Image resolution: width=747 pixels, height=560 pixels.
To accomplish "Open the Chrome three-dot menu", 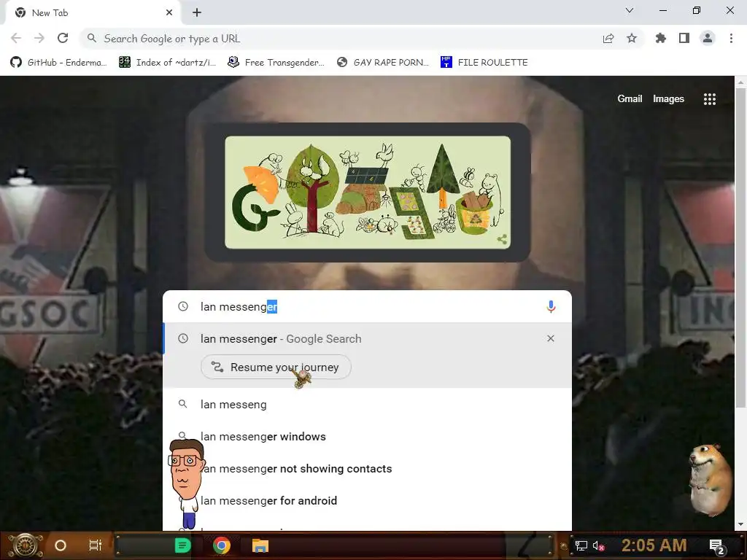I will [731, 39].
